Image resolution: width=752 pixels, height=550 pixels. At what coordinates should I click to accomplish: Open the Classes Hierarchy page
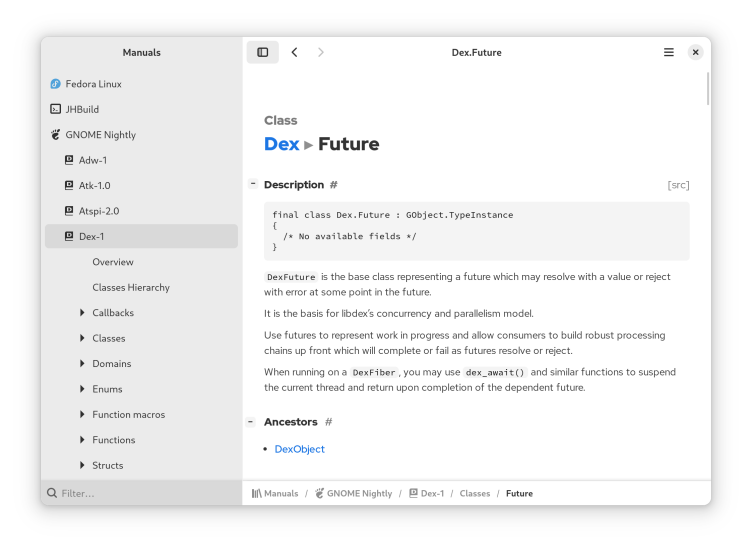(131, 287)
